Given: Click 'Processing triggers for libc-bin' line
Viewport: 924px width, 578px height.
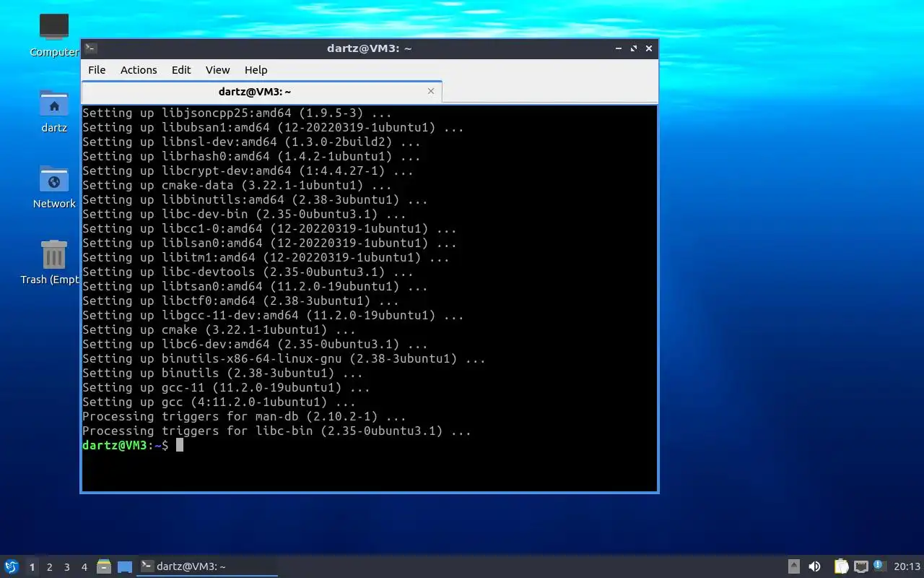Looking at the screenshot, I should [x=276, y=431].
